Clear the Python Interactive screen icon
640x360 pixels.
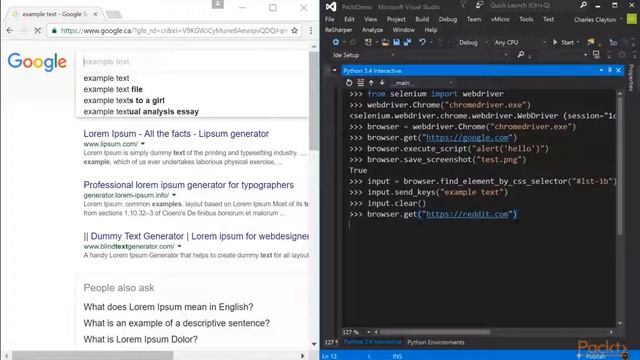tap(360, 82)
